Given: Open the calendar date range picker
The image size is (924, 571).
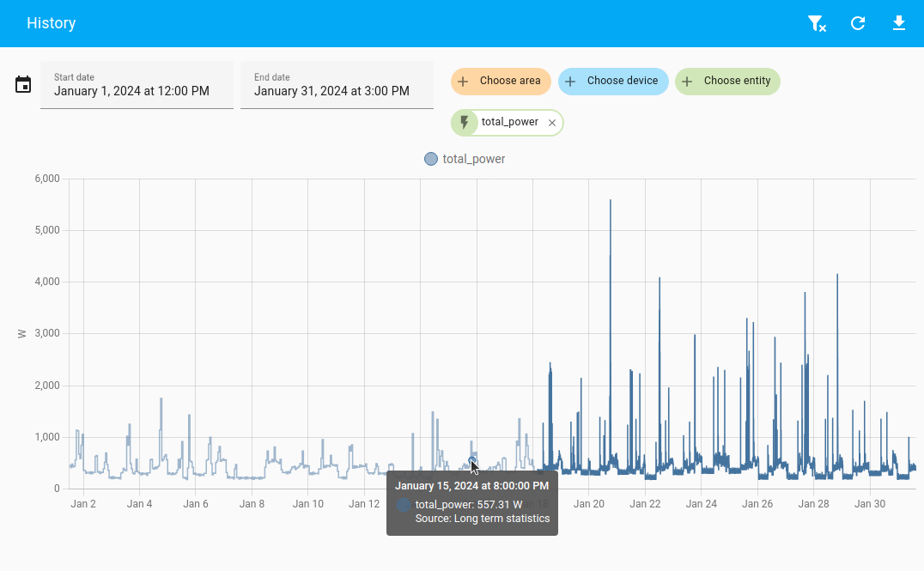Looking at the screenshot, I should pos(23,84).
